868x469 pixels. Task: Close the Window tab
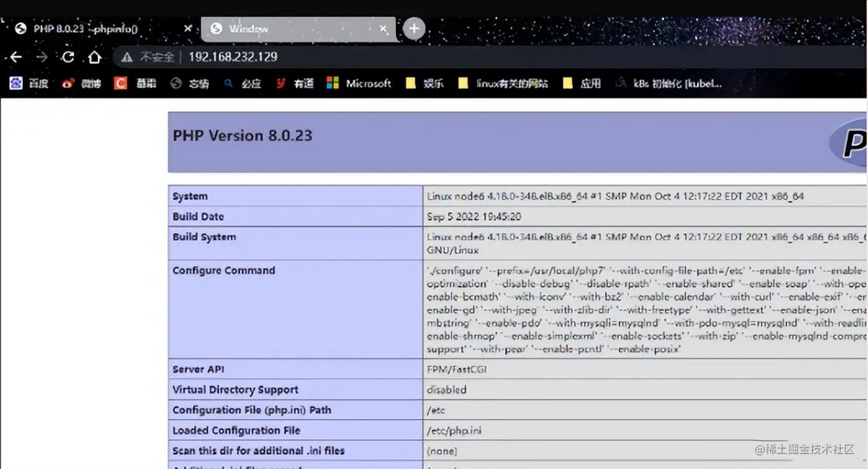pos(384,29)
